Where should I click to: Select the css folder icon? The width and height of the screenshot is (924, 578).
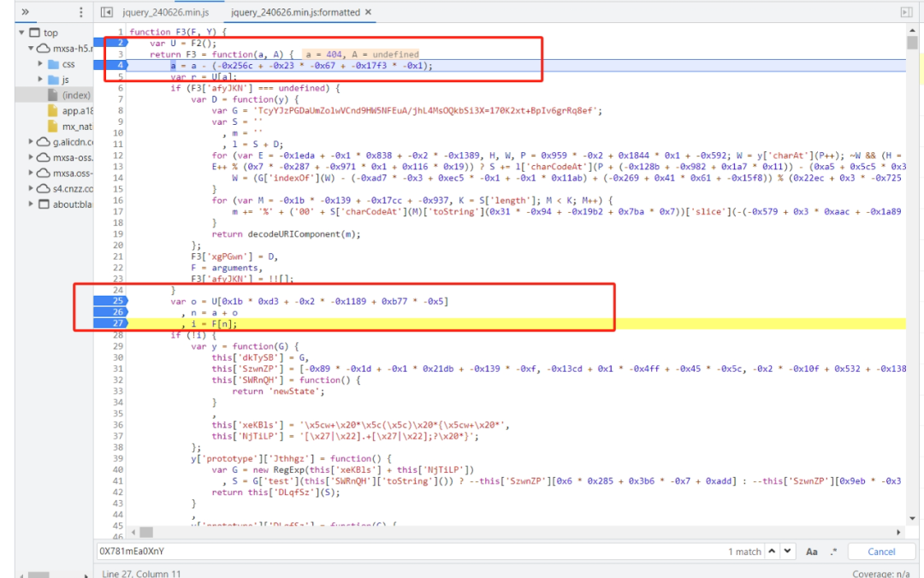point(53,63)
